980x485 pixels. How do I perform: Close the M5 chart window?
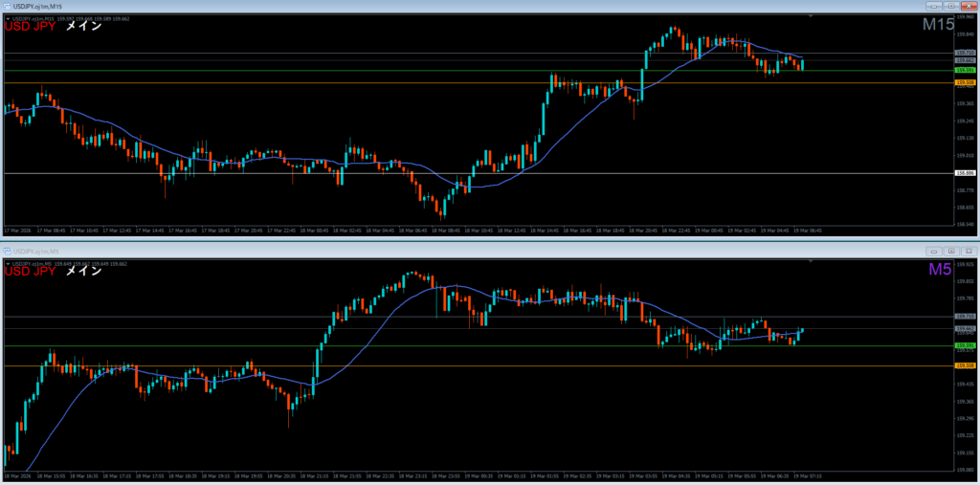969,250
